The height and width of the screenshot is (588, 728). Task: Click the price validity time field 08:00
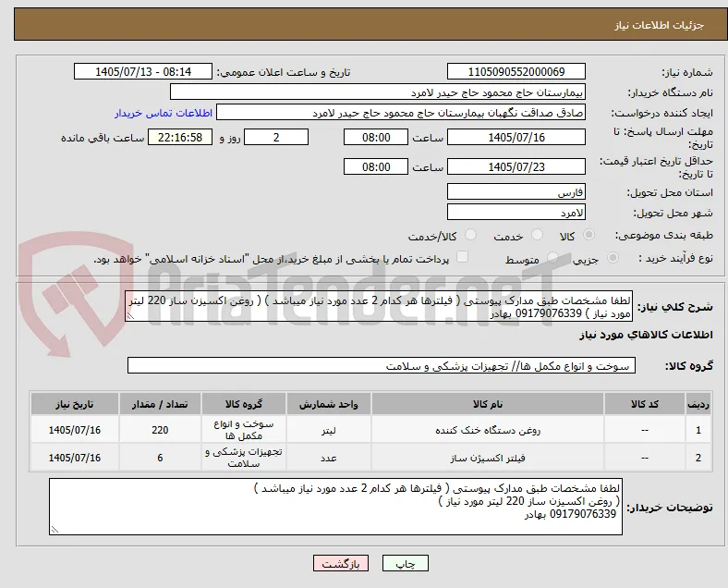click(x=376, y=166)
